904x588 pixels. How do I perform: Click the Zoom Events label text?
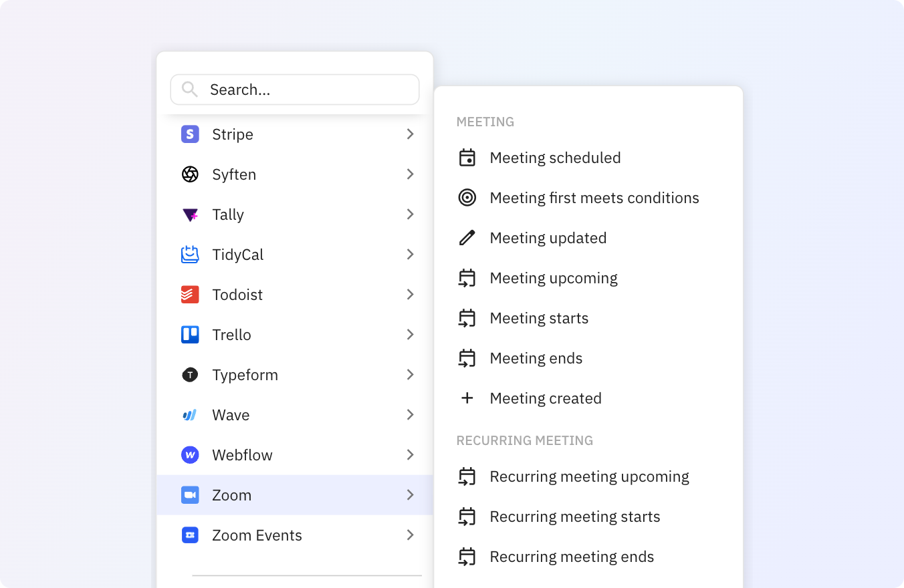[x=257, y=535]
